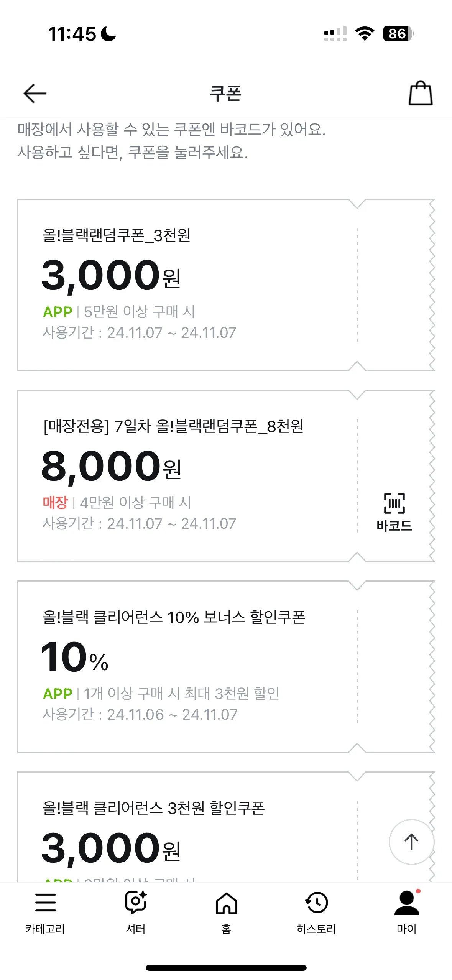
Task: Select the 클리어런스 10% 보너스 할인쿠폰 title
Action: click(x=174, y=617)
